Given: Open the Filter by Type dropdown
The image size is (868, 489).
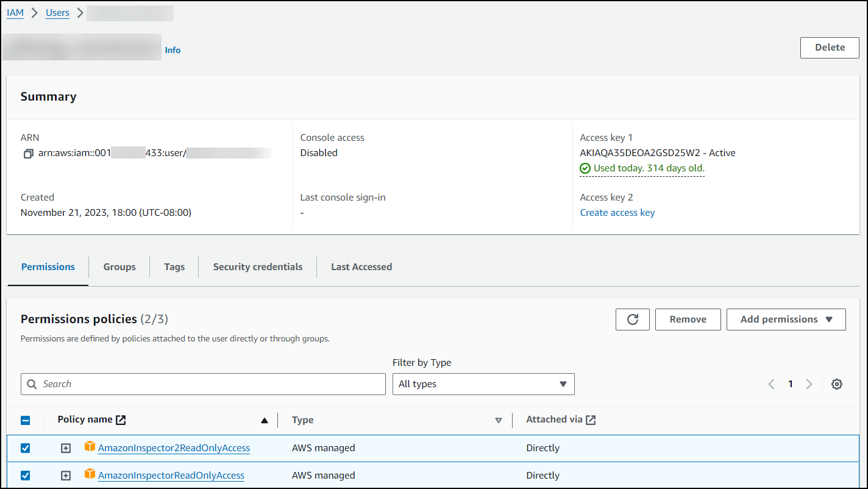Looking at the screenshot, I should (483, 384).
